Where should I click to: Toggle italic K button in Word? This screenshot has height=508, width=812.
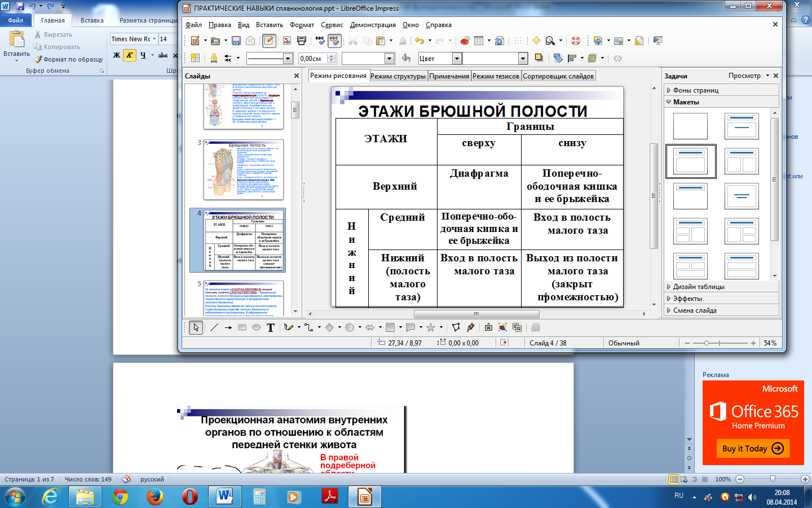click(x=130, y=55)
